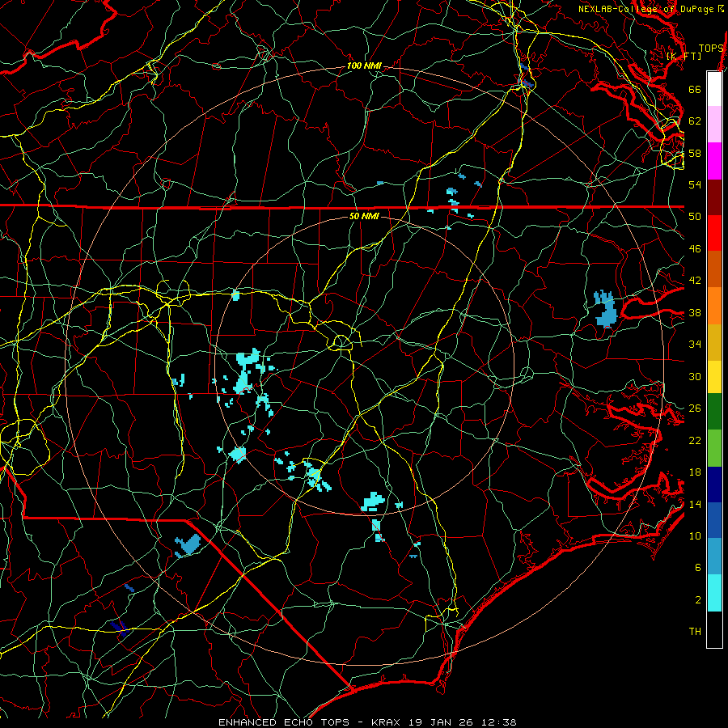The height and width of the screenshot is (728, 728).
Task: Click the dark red legend swatch near 54
Action: coord(714,198)
